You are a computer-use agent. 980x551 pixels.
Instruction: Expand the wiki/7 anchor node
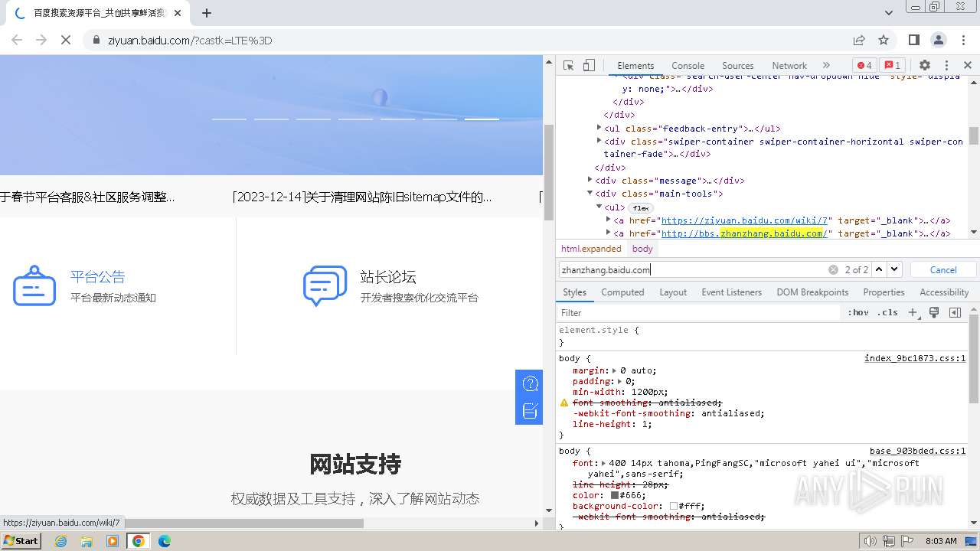point(609,220)
